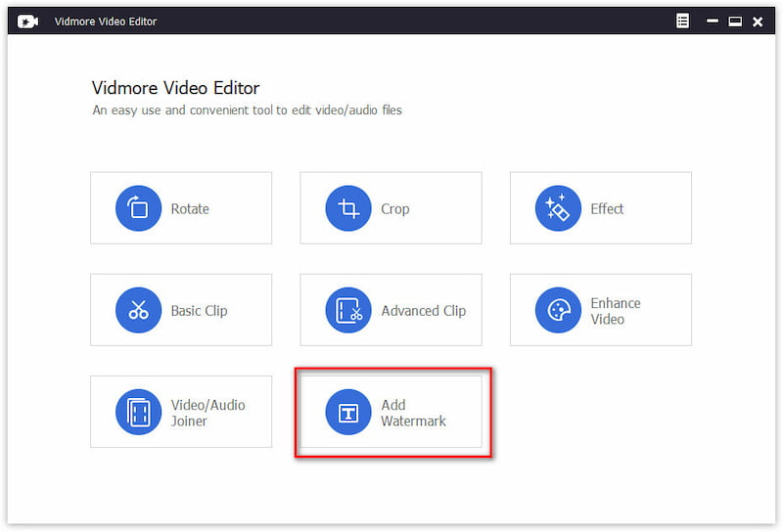Close the Vidmore Video Editor window

(x=757, y=22)
